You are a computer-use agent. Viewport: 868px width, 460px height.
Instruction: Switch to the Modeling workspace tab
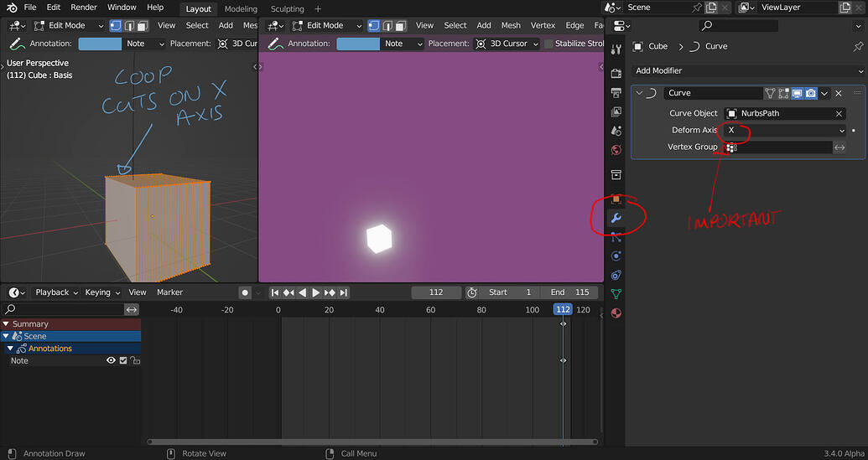pos(241,9)
